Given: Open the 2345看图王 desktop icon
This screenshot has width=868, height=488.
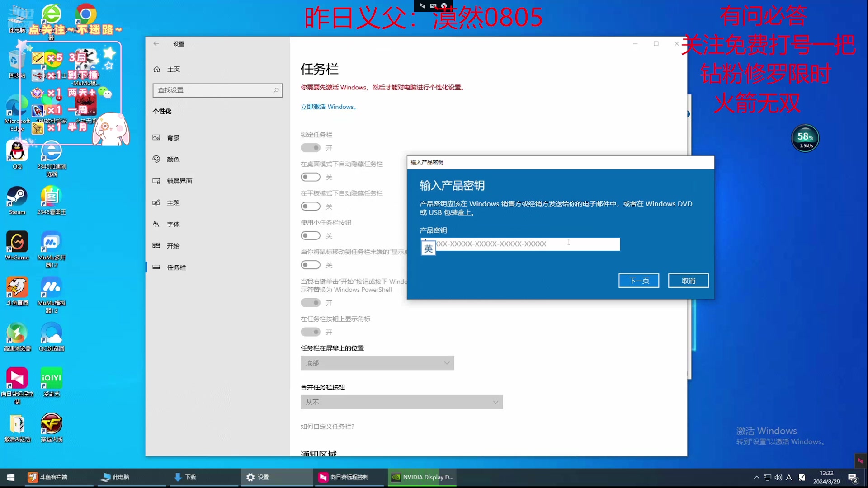Looking at the screenshot, I should tap(52, 200).
